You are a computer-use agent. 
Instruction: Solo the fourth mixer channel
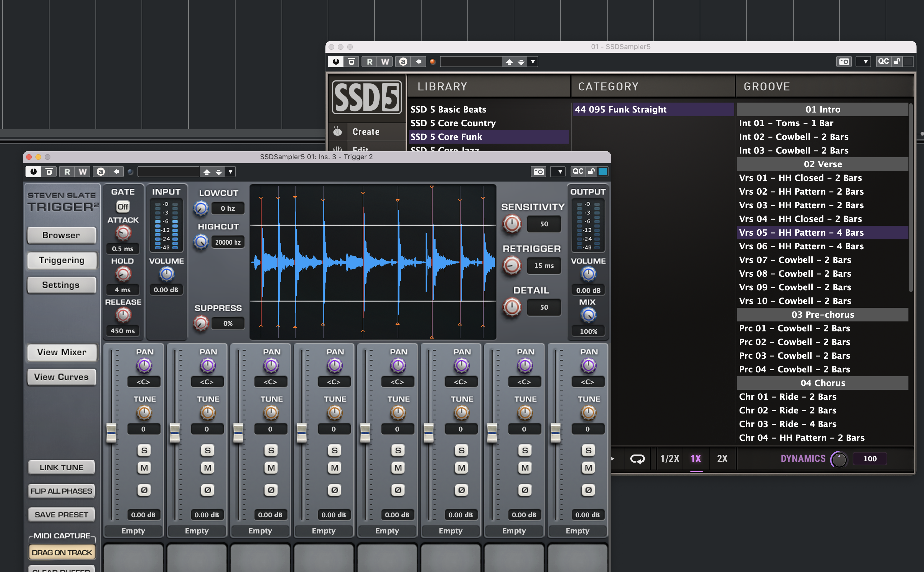pos(334,450)
